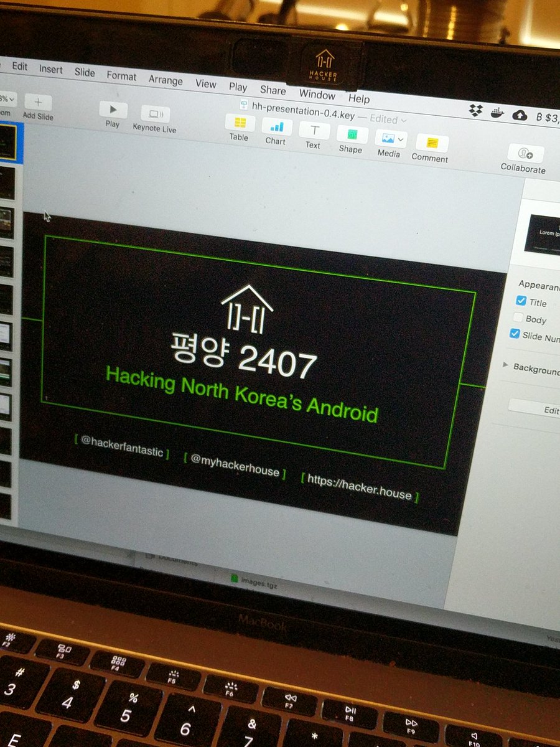This screenshot has height=747, width=560.
Task: Open the View menu
Action: pyautogui.click(x=205, y=84)
